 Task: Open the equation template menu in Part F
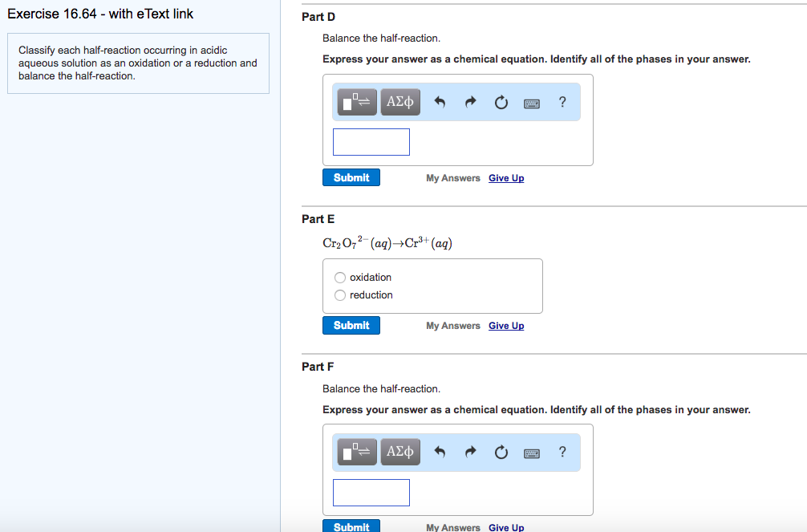(356, 452)
